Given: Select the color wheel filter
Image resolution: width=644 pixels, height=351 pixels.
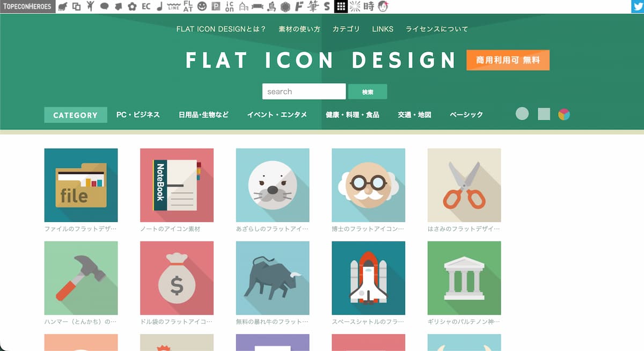Looking at the screenshot, I should [565, 114].
